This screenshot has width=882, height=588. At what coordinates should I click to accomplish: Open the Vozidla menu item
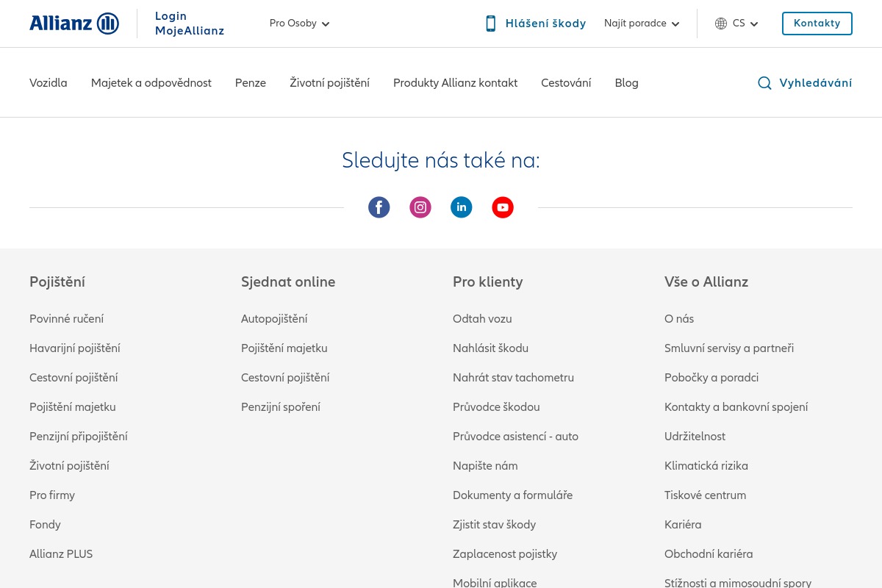point(49,83)
